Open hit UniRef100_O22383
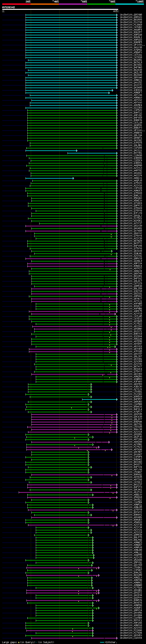This screenshot has height=644, width=146. coord(131,108)
